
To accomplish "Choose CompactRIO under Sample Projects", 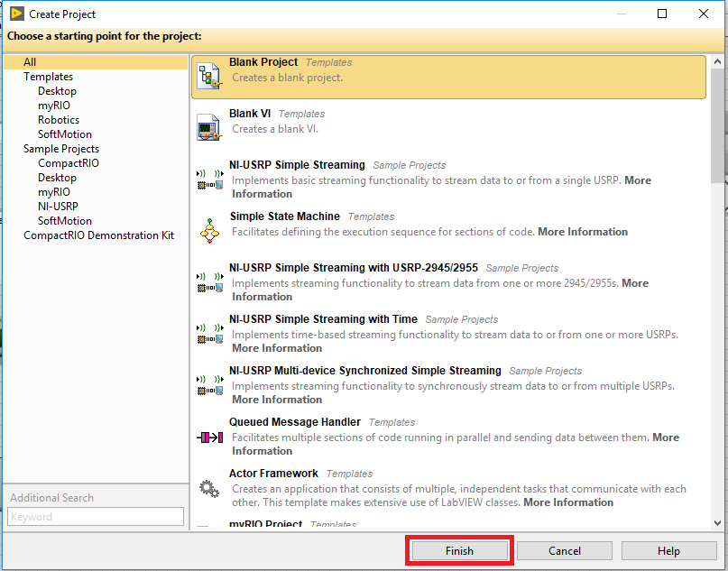I will [x=69, y=163].
